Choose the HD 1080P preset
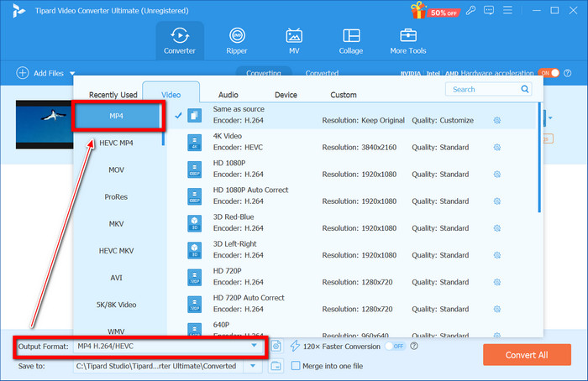 353,169
